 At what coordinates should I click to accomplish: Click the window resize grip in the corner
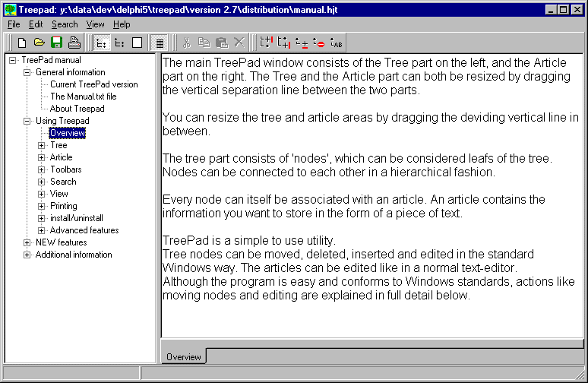(x=580, y=375)
